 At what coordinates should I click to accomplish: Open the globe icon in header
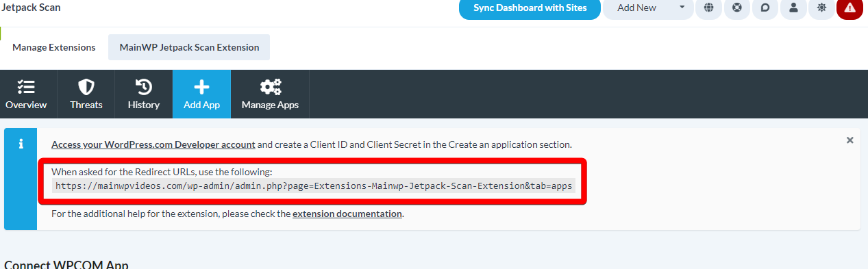pyautogui.click(x=708, y=8)
